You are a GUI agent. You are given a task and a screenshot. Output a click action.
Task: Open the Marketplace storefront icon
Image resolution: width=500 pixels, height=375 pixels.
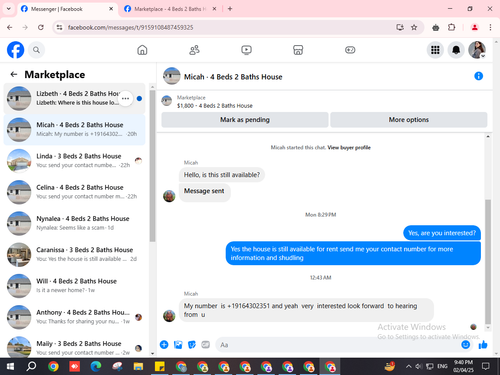click(x=298, y=50)
